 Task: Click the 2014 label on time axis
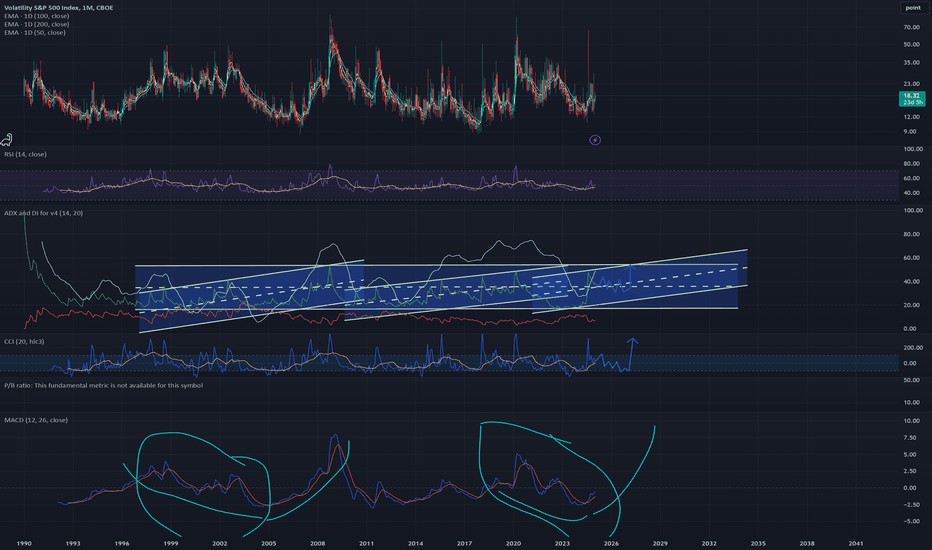click(415, 543)
